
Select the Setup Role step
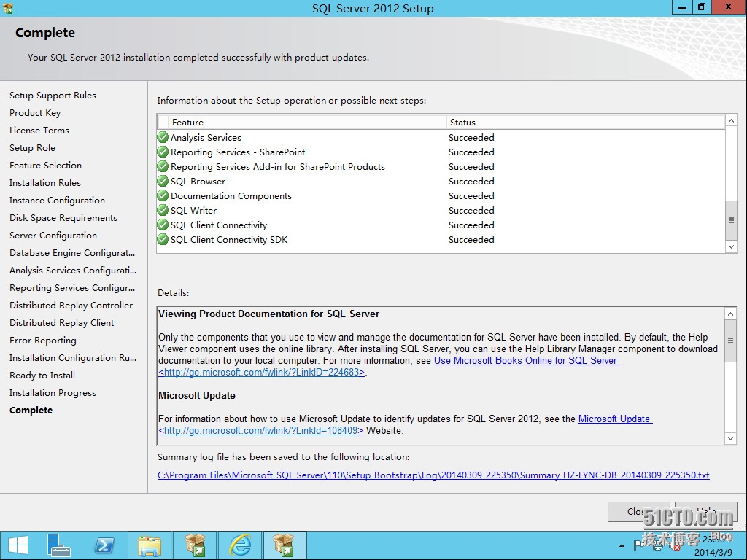[32, 147]
